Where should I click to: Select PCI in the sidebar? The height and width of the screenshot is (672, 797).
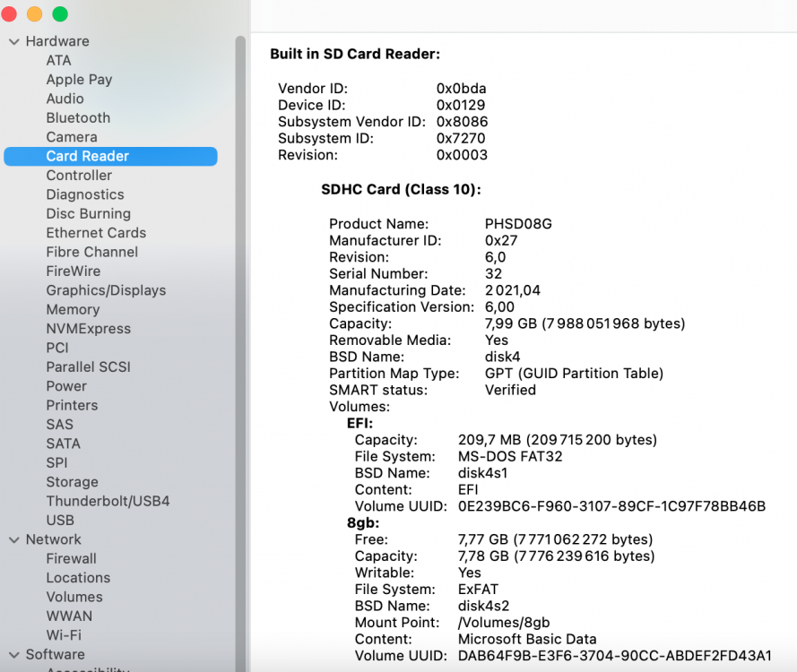coord(57,348)
